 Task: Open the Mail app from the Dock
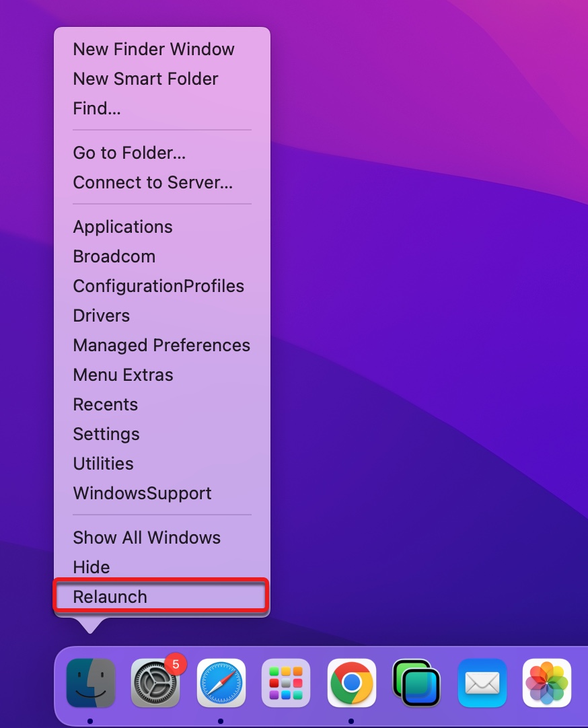(482, 683)
